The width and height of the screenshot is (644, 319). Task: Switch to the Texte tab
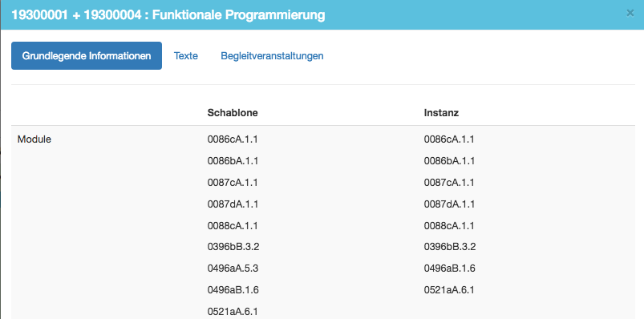[x=185, y=56]
